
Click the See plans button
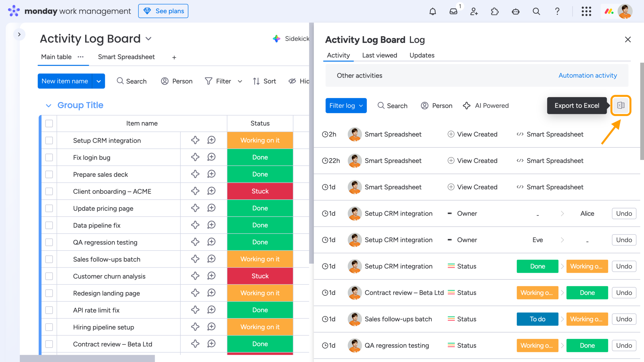(x=163, y=11)
